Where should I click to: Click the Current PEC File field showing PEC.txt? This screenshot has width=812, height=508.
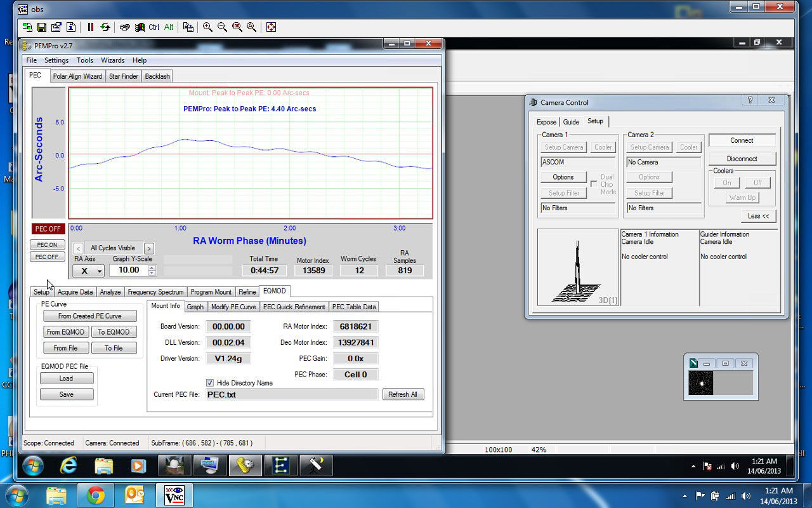coord(292,394)
